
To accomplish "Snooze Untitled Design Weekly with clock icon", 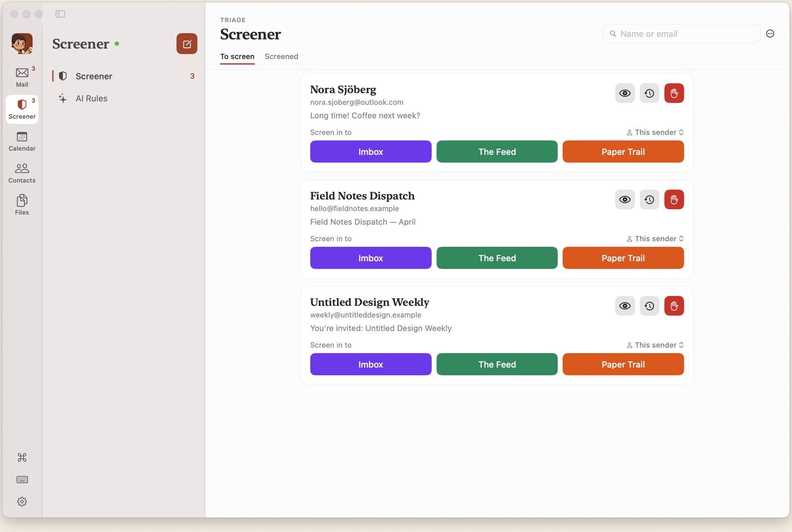I will click(x=649, y=306).
